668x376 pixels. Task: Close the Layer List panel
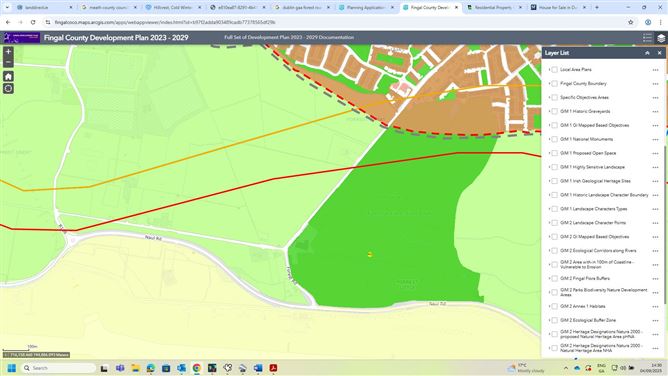(x=659, y=53)
